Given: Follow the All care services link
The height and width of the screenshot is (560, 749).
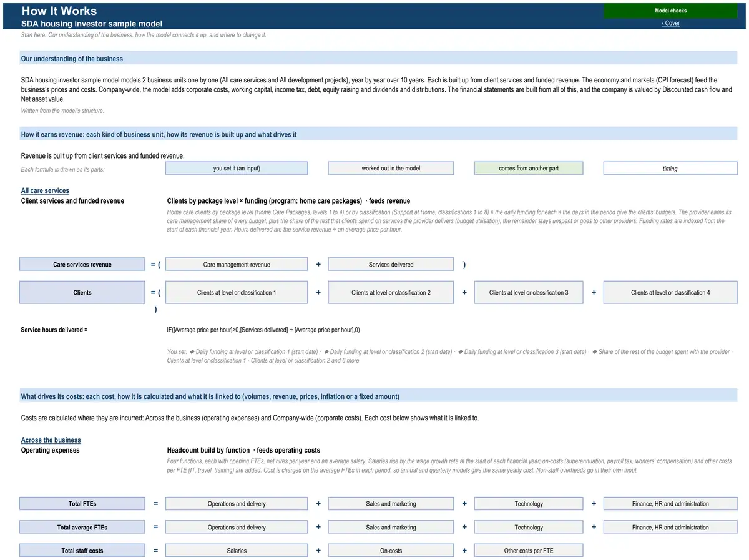Looking at the screenshot, I should (x=45, y=190).
